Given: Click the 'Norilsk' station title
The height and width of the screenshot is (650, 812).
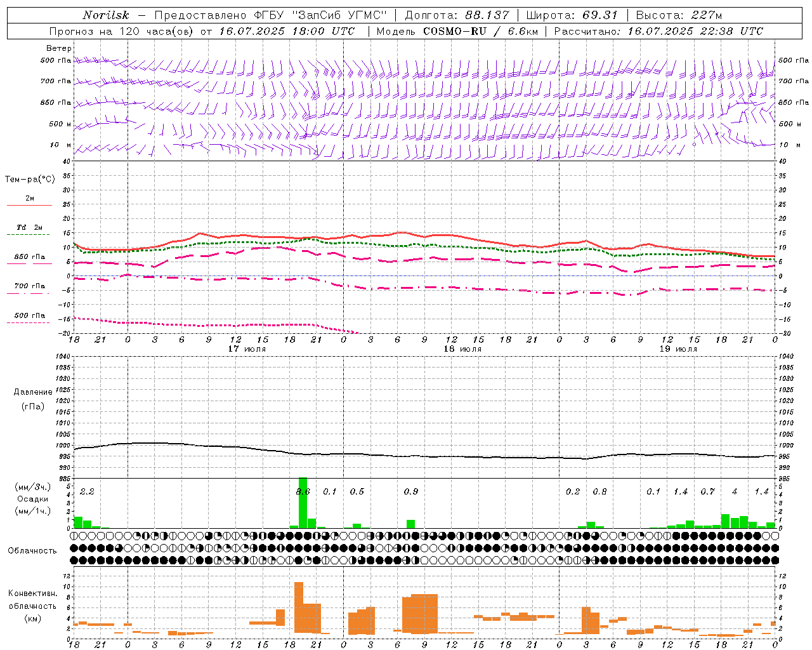Looking at the screenshot, I should click(x=106, y=15).
